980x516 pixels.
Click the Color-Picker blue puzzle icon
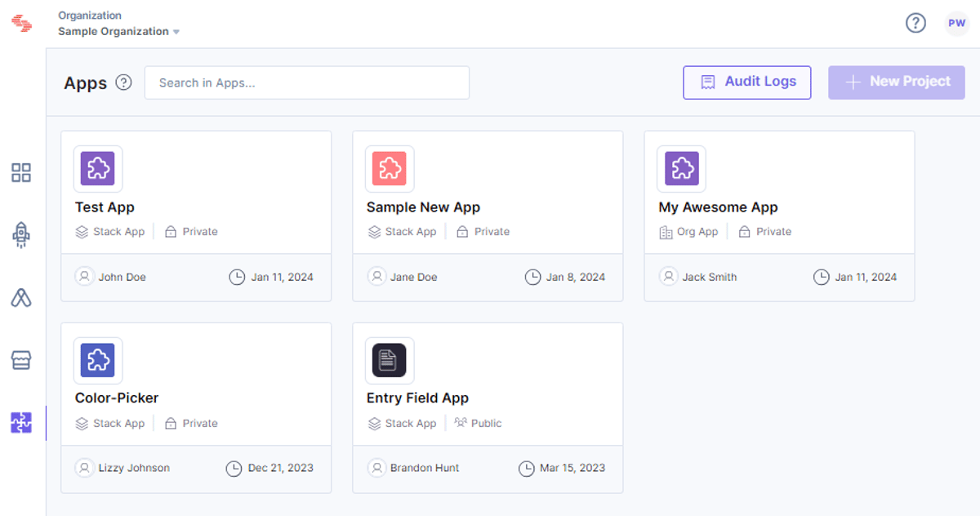tap(98, 360)
